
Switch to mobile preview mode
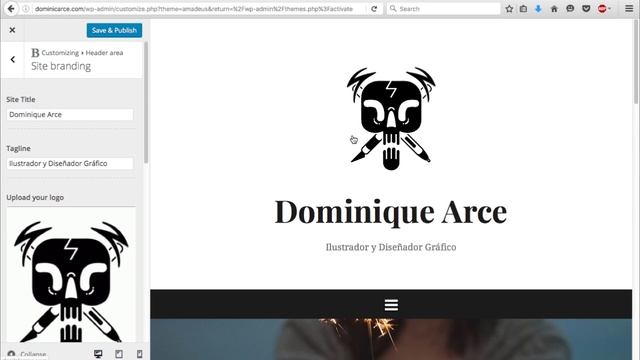(x=139, y=354)
